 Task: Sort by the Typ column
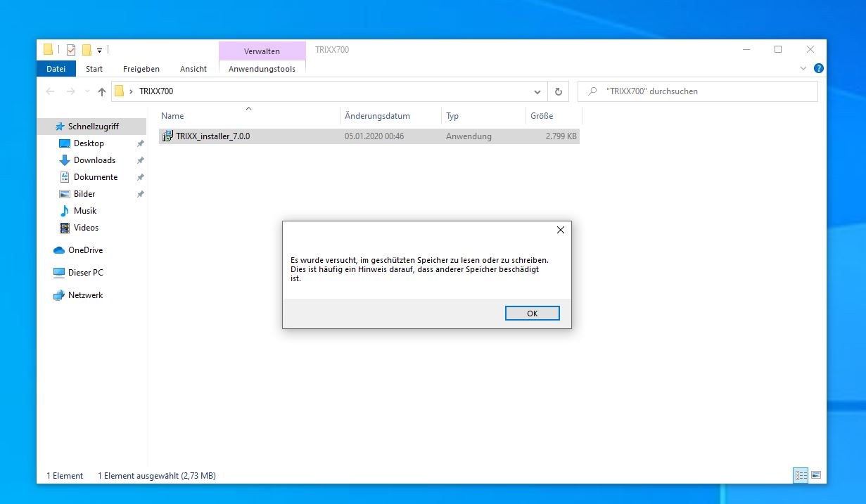[452, 116]
